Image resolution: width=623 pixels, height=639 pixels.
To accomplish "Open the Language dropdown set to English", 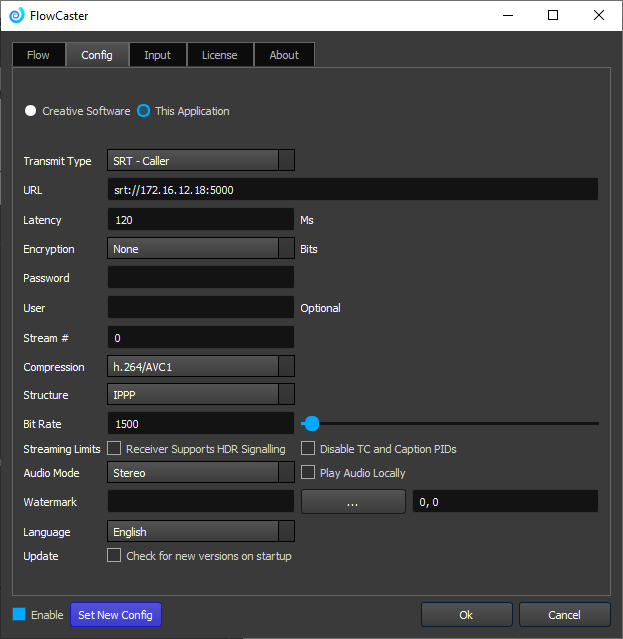I will (x=201, y=531).
